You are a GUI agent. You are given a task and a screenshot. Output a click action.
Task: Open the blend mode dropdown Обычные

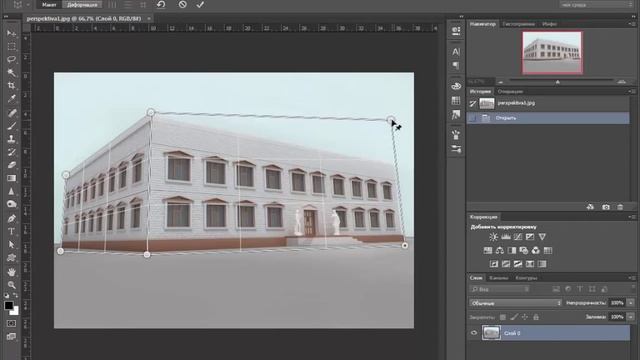pyautogui.click(x=516, y=303)
